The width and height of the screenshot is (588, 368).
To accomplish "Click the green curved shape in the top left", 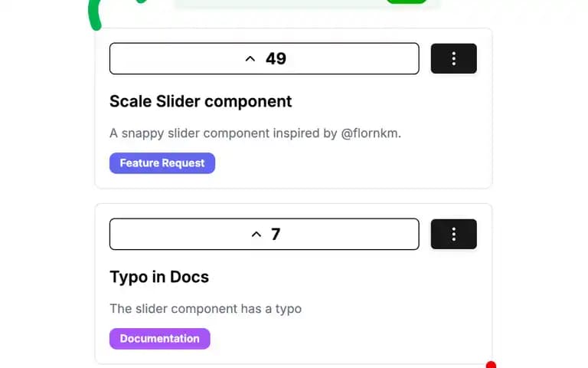I will 95,15.
